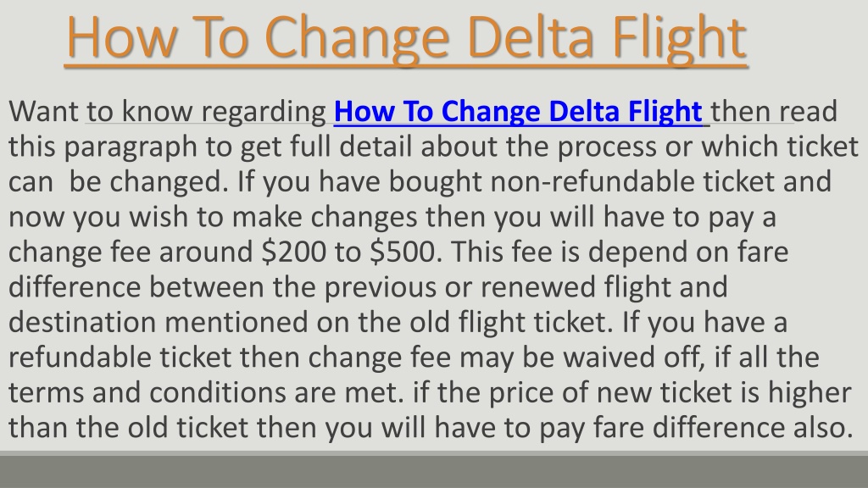Click the words then read after the link

(774, 111)
